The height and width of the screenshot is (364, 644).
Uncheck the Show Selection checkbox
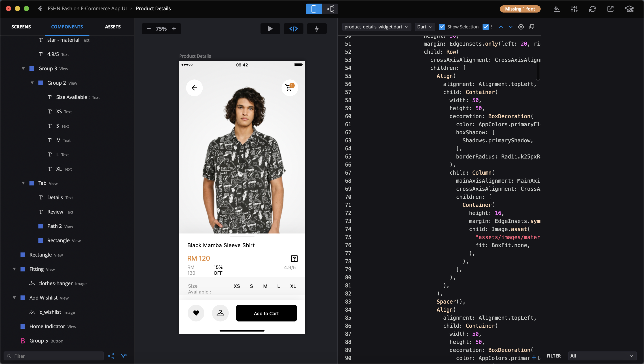(442, 27)
